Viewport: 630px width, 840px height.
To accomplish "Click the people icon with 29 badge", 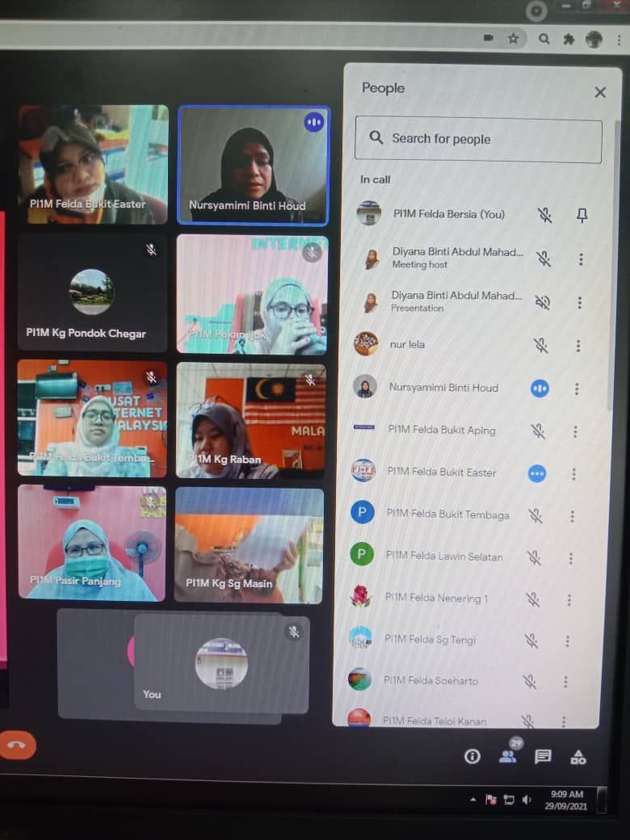I will tap(508, 755).
